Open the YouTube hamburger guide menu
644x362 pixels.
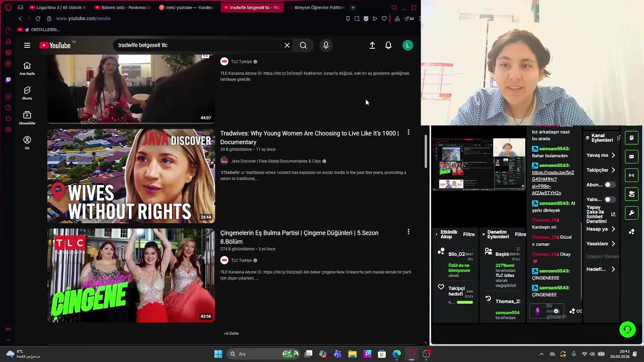pos(27,45)
